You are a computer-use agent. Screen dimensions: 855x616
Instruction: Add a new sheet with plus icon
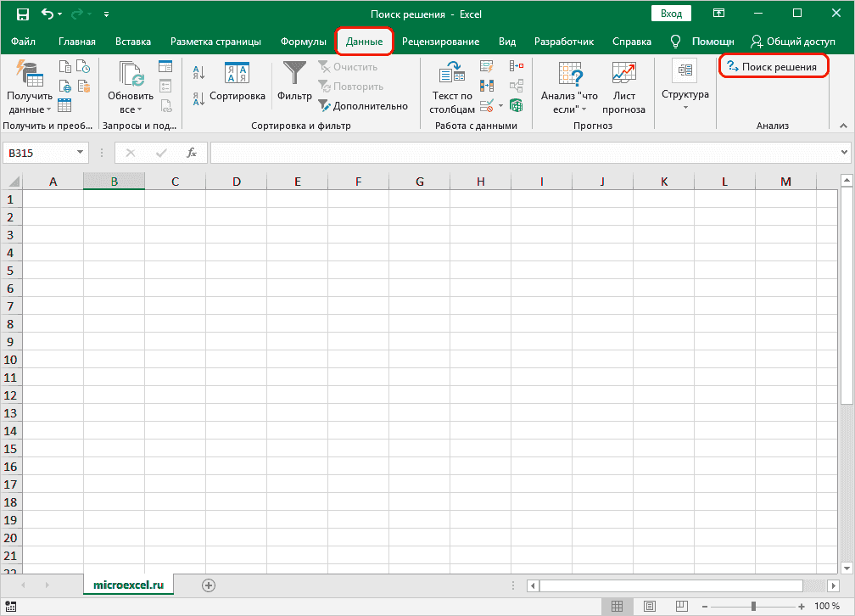pos(209,585)
